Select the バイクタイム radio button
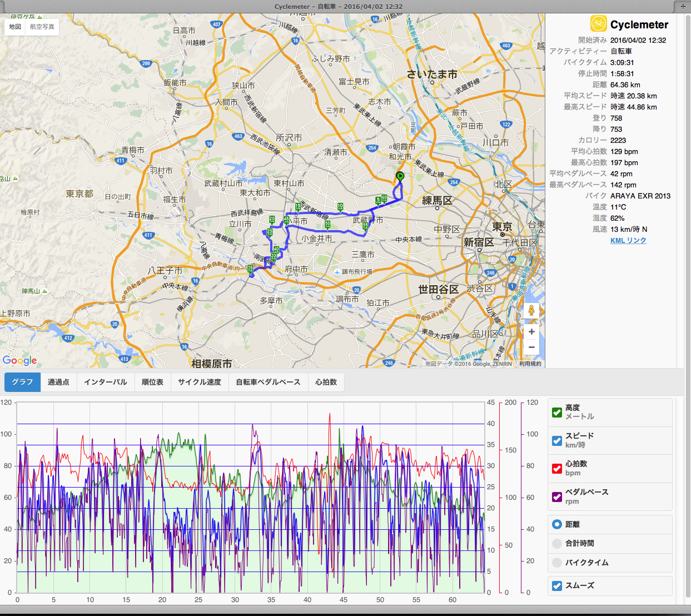 click(557, 563)
